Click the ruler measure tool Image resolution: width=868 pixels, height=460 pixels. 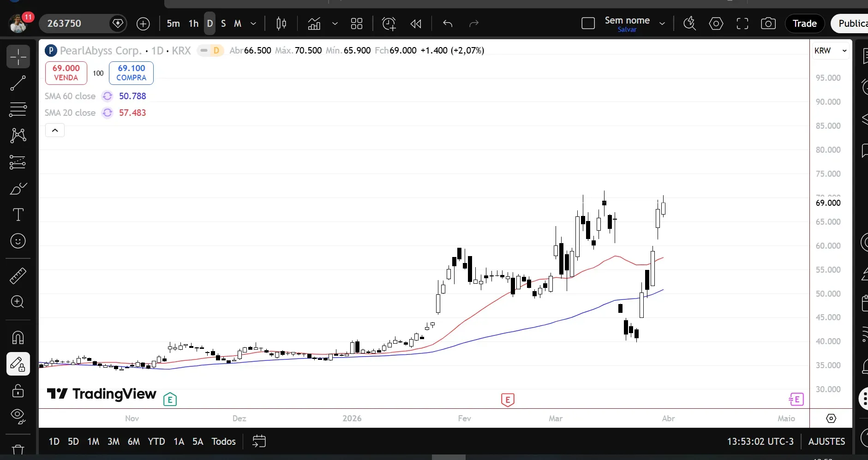coord(18,276)
